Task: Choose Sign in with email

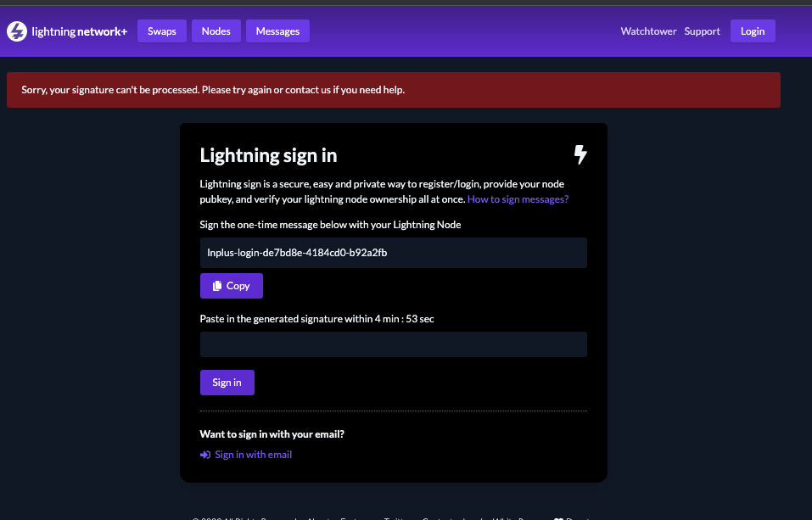Action: (253, 455)
